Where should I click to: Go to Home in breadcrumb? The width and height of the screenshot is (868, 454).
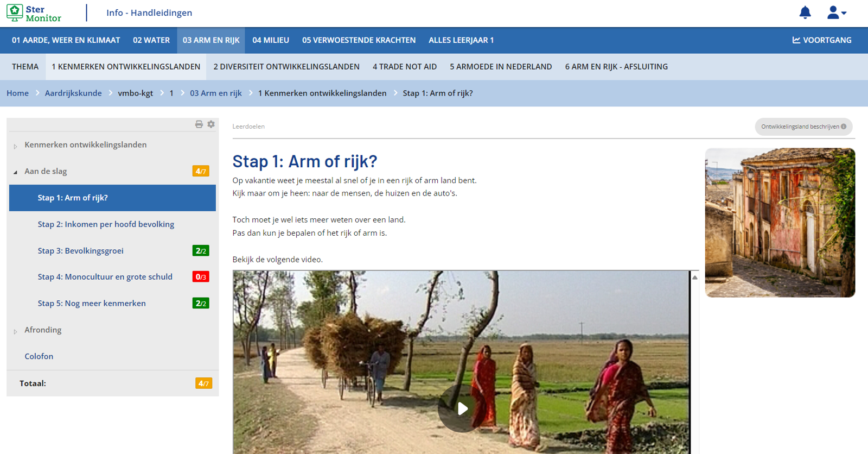[x=17, y=93]
